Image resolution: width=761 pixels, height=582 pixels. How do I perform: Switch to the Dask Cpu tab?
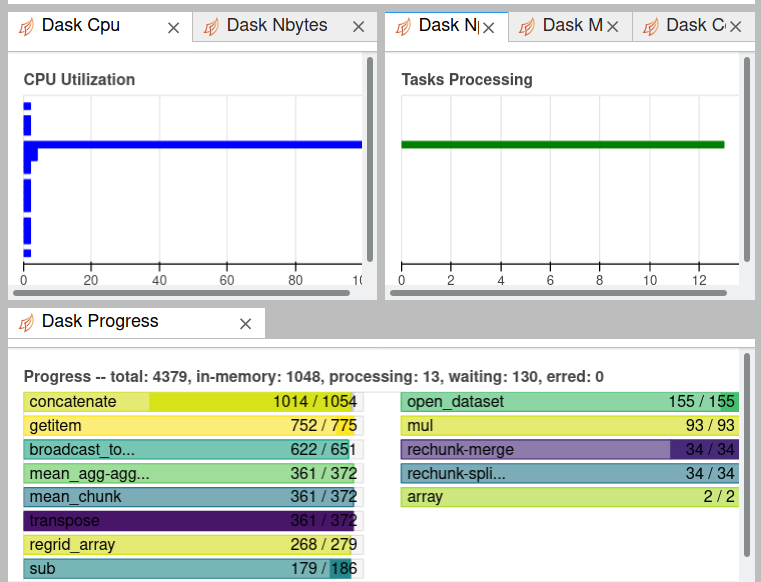99,26
